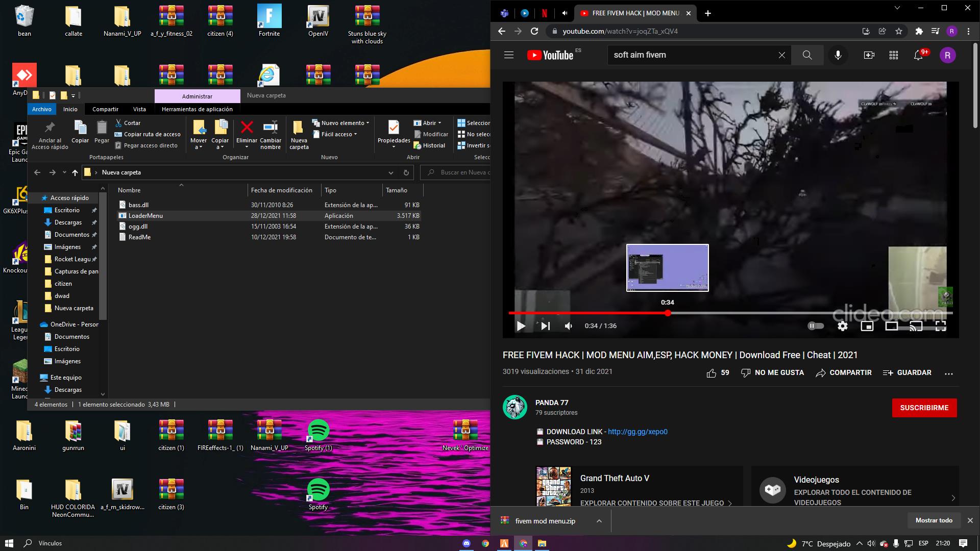
Task: Open video player settings gear
Action: pos(843,326)
